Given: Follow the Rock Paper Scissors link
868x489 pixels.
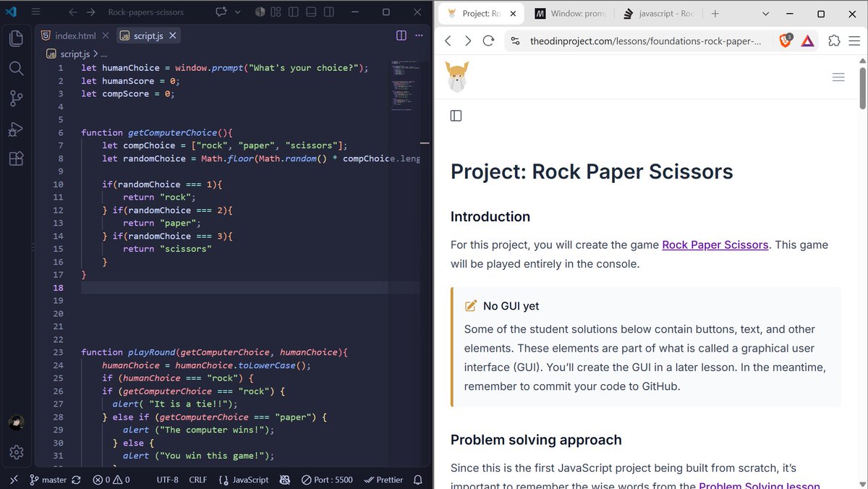Looking at the screenshot, I should click(x=715, y=244).
